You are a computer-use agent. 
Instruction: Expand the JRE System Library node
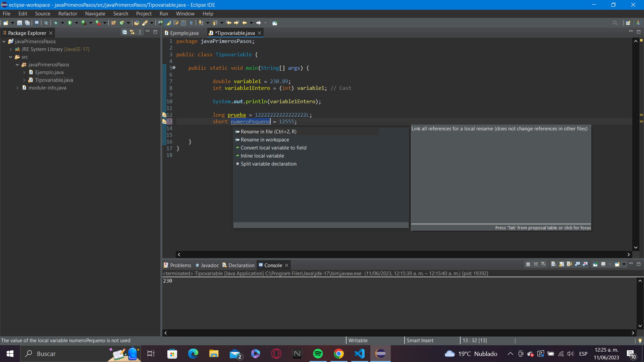pyautogui.click(x=11, y=49)
